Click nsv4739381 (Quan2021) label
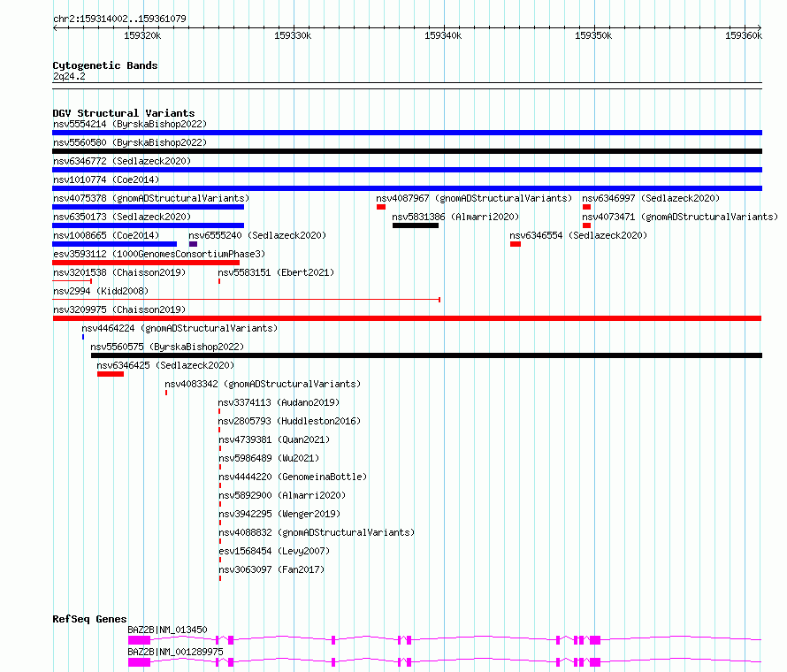 pos(274,439)
